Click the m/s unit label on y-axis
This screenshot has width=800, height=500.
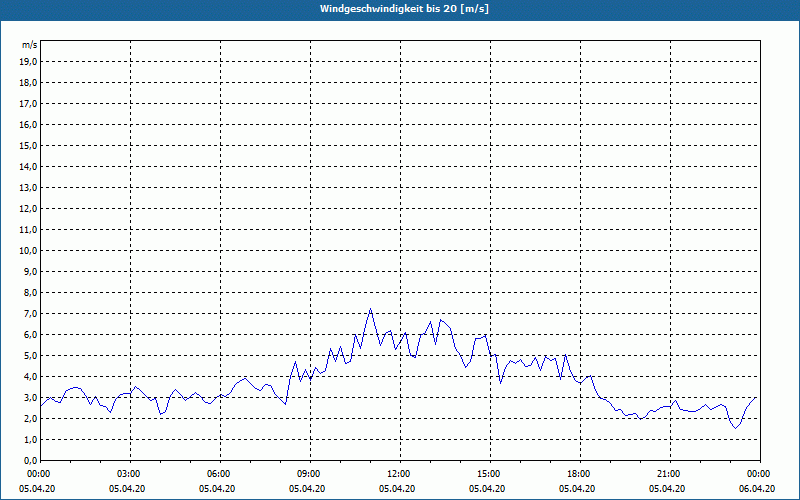[x=29, y=45]
